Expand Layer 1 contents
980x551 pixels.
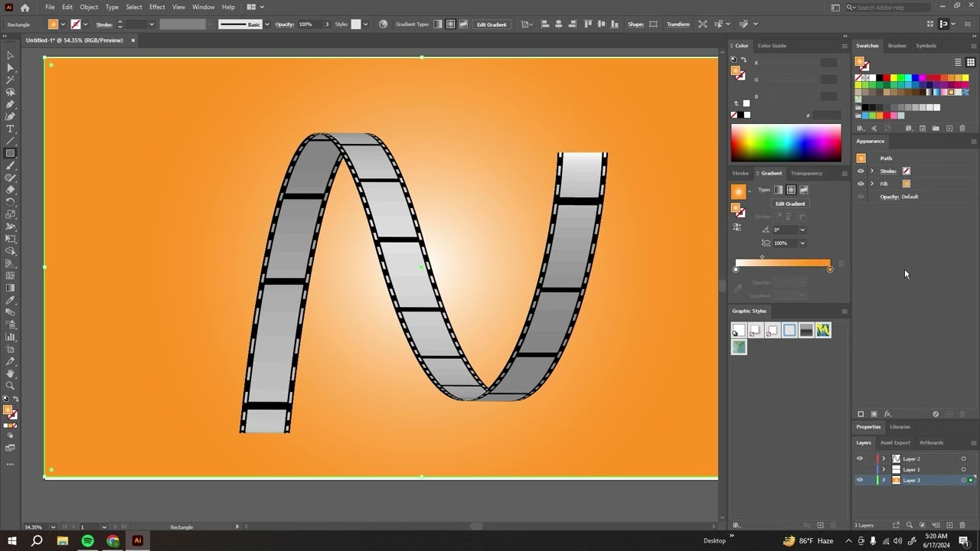point(884,469)
